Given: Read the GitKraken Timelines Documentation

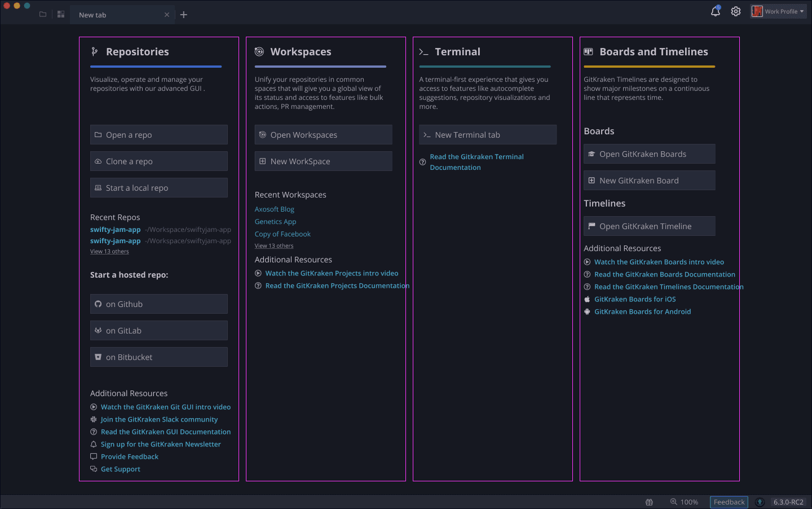Looking at the screenshot, I should coord(669,287).
